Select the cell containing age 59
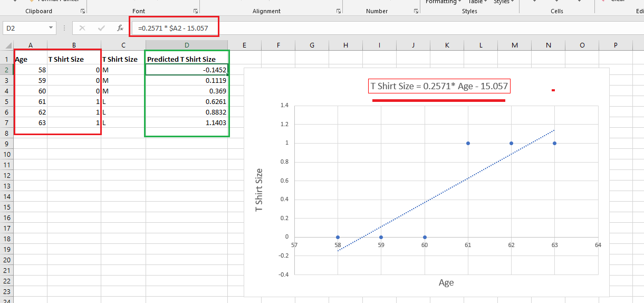The image size is (644, 303). pos(31,80)
